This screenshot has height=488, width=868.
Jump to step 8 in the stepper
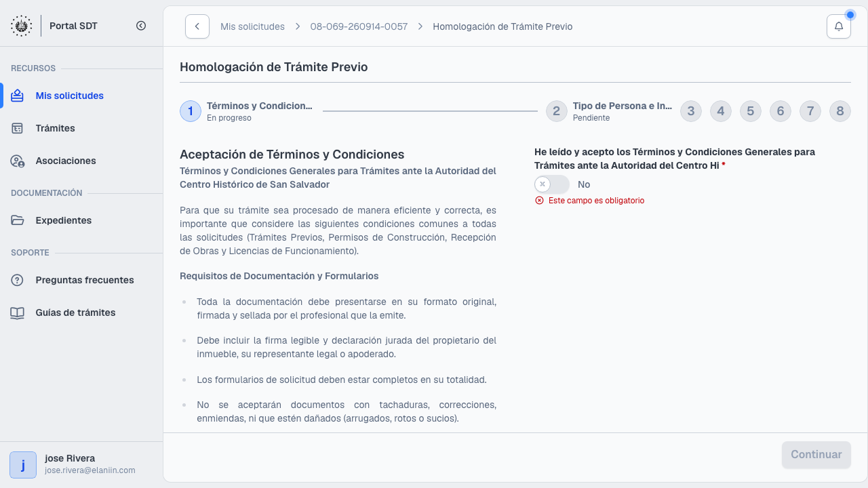840,111
